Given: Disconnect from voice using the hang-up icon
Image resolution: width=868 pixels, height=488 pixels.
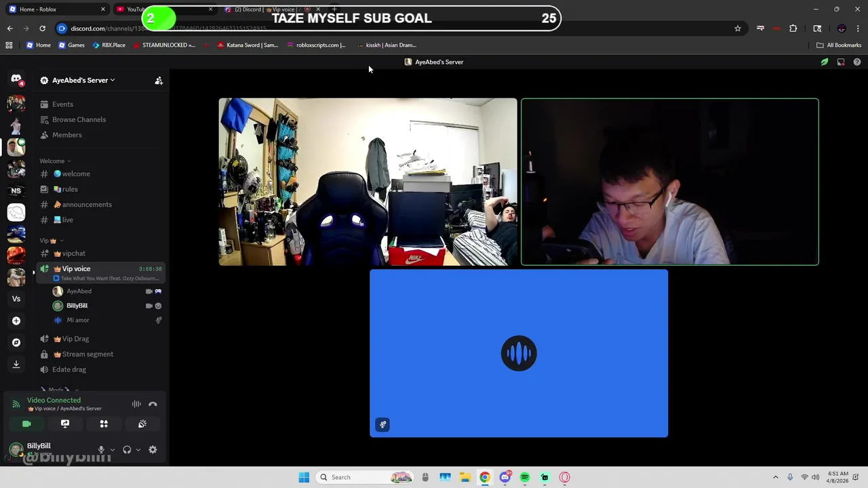Looking at the screenshot, I should 153,404.
